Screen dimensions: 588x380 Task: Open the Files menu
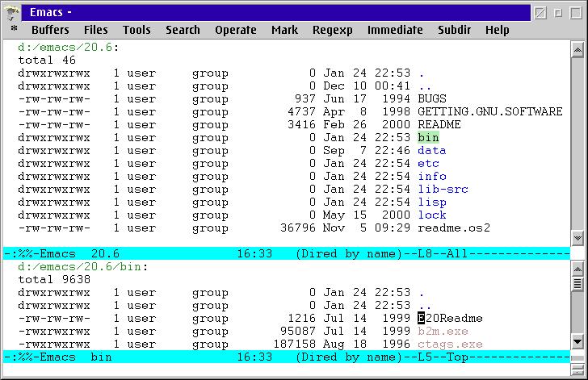[x=95, y=30]
